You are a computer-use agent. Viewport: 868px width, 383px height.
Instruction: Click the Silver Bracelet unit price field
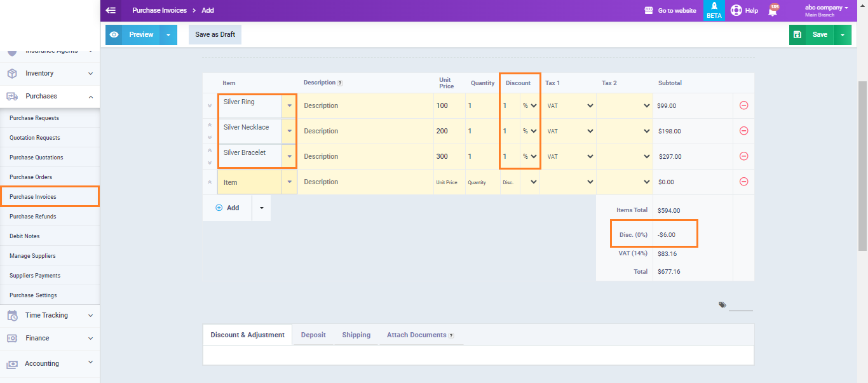coord(449,157)
